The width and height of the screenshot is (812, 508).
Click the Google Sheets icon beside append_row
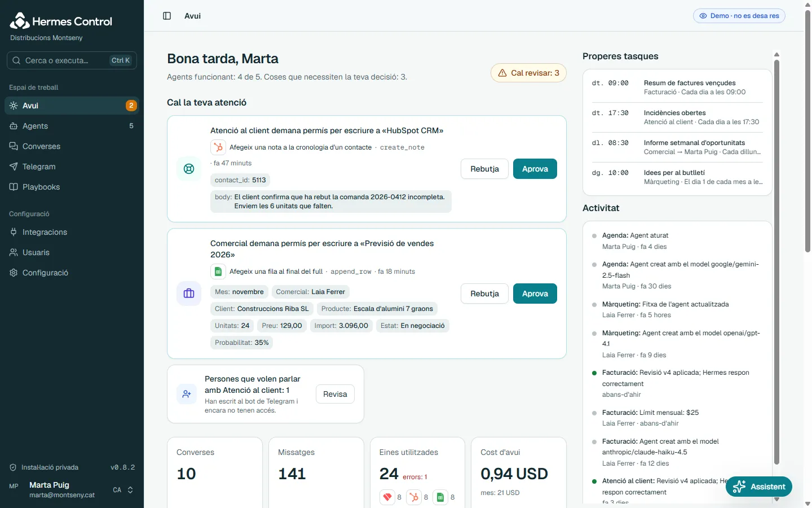click(218, 271)
